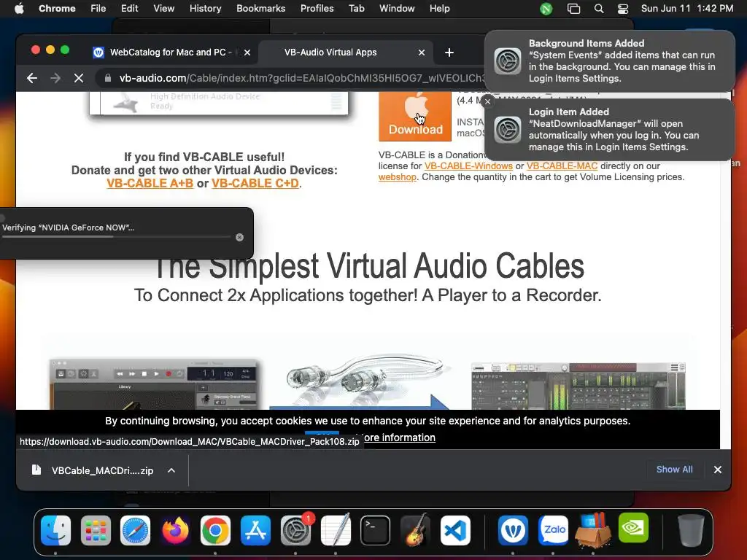
Task: Open the View menu
Action: pyautogui.click(x=163, y=9)
